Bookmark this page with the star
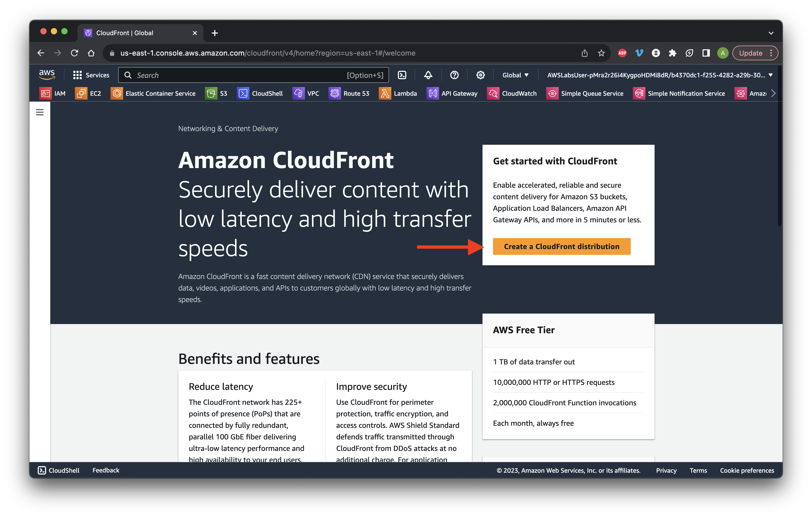Image resolution: width=812 pixels, height=517 pixels. coord(601,53)
